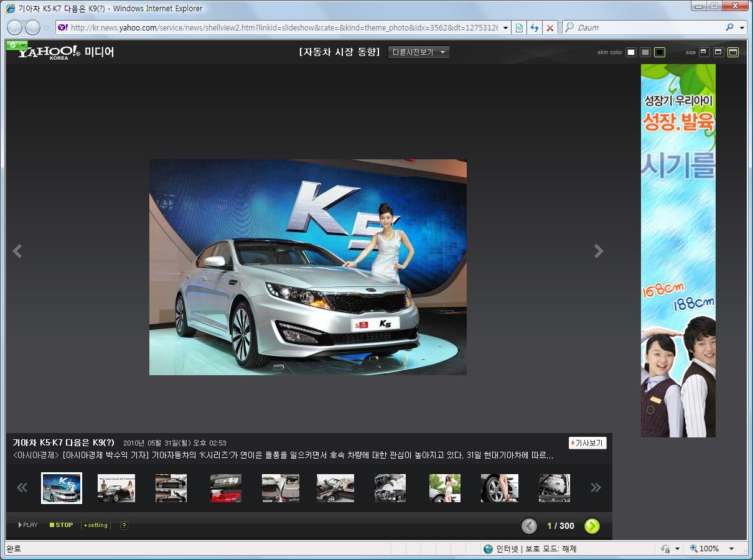Choose the large viewer size icon
Image resolution: width=753 pixels, height=560 pixels.
tap(733, 52)
